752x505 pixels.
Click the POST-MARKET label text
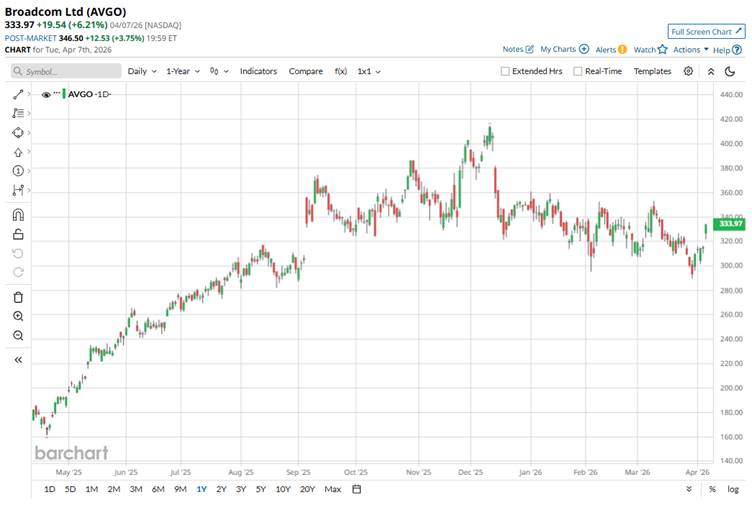coord(31,38)
